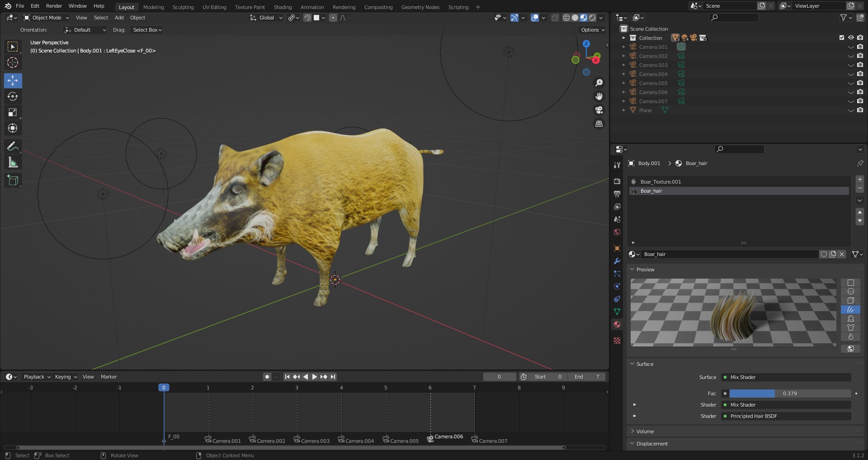Viewport: 868px width, 460px height.
Task: Open the Render menu
Action: click(54, 6)
